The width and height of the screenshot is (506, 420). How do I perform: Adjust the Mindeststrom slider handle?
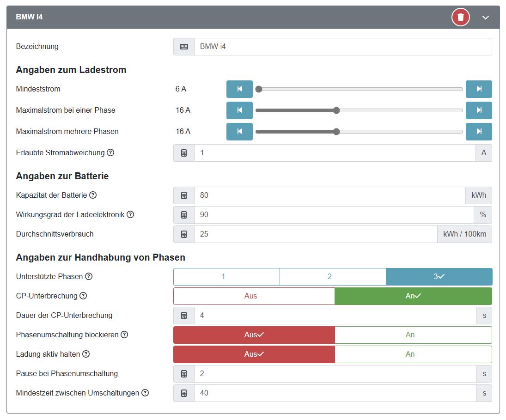coord(259,89)
